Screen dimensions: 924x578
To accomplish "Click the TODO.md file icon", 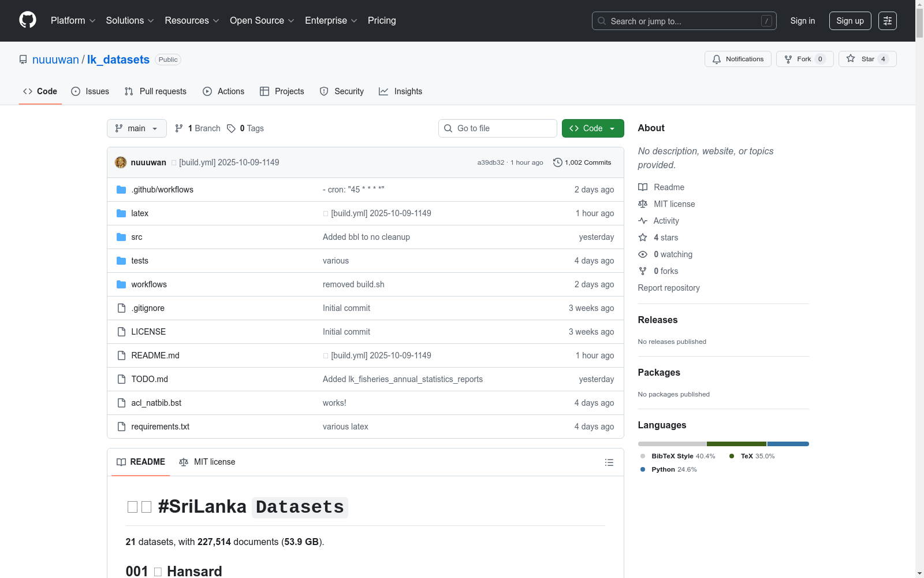I will click(x=121, y=379).
